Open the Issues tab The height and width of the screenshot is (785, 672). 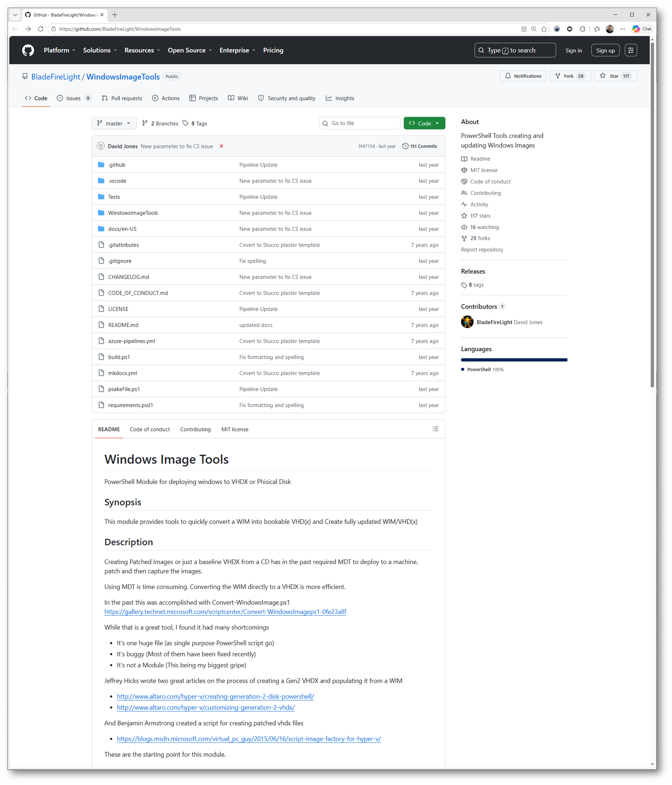[x=74, y=98]
